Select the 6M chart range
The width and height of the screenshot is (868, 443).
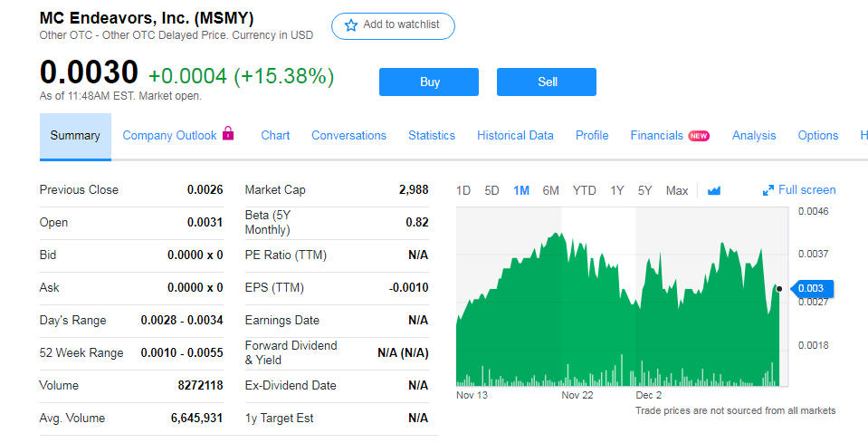coord(551,190)
